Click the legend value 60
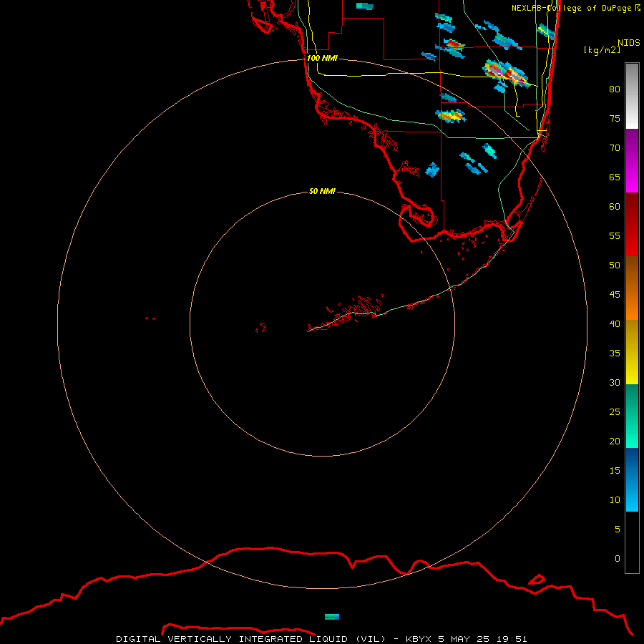 tap(615, 207)
